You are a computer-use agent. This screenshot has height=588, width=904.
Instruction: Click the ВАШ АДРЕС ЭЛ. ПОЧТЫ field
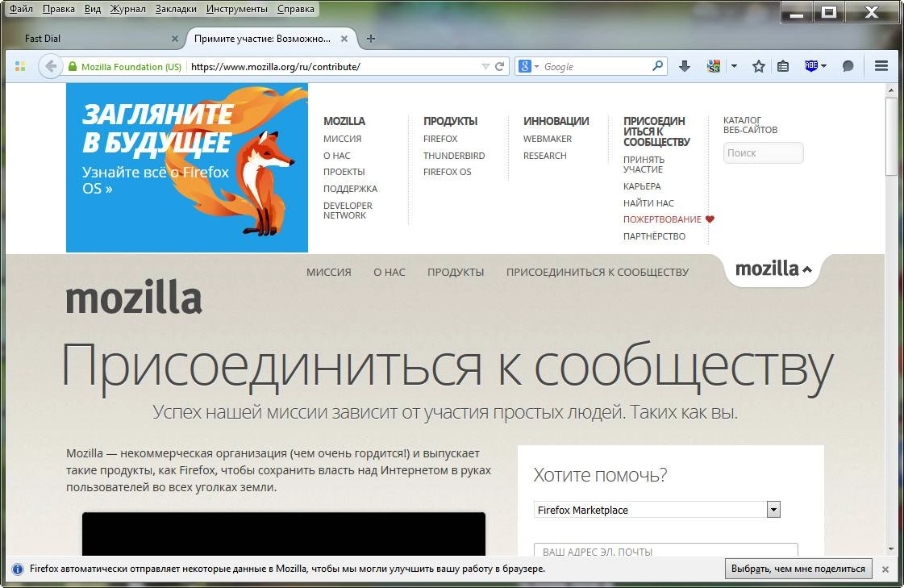click(x=666, y=550)
